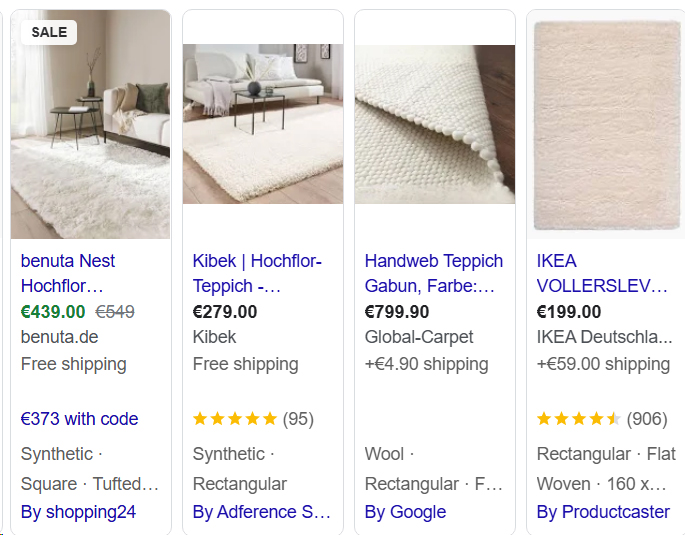Viewport: 685px width, 535px height.
Task: Visit the By shopping24 link
Action: pos(78,512)
